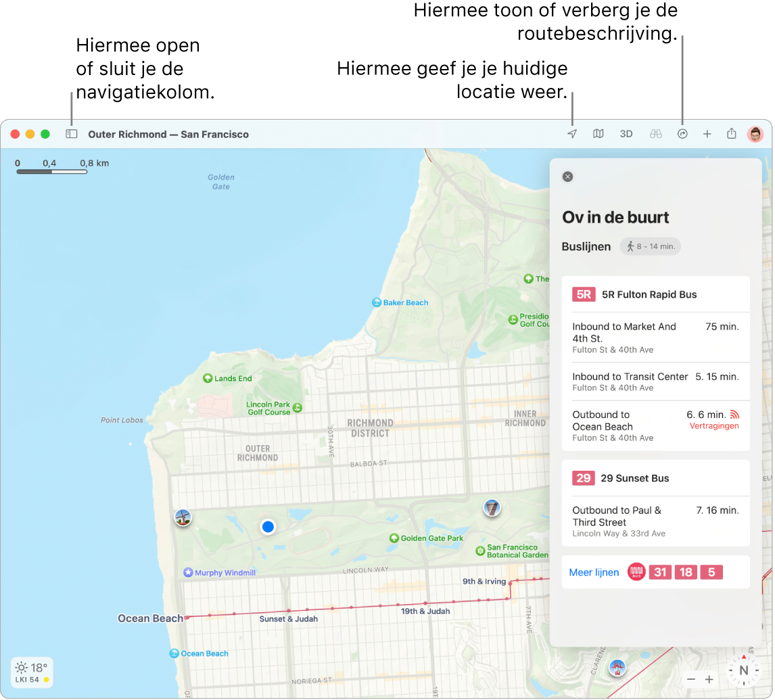775x700 pixels.
Task: Adjust the map distance scale control
Action: click(53, 168)
